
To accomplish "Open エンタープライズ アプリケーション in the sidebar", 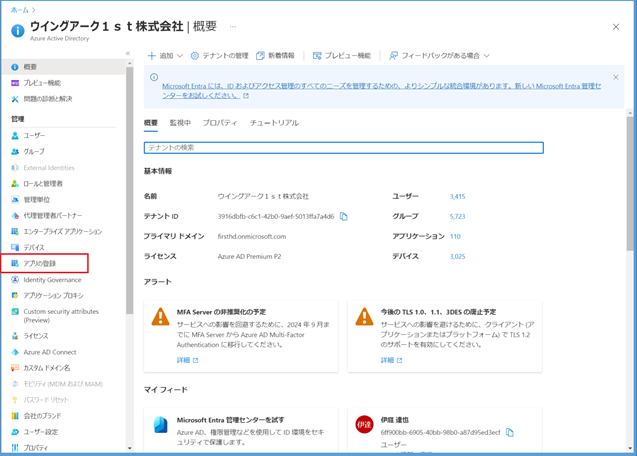I will 63,232.
